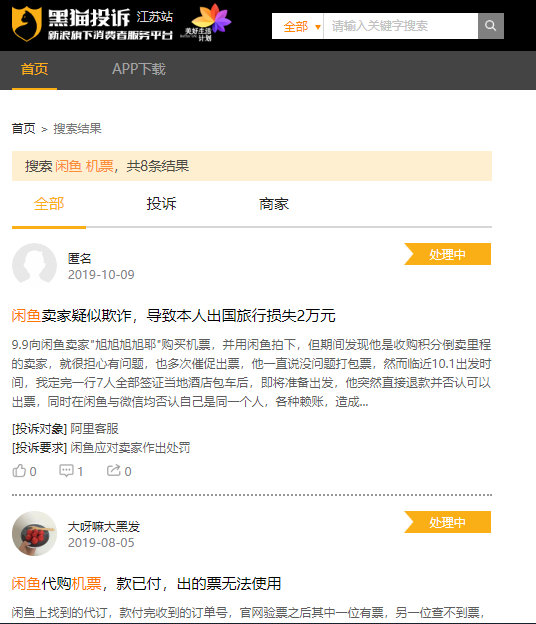Image resolution: width=536 pixels, height=624 pixels.
Task: Select the 全部 results tab
Action: [x=49, y=204]
